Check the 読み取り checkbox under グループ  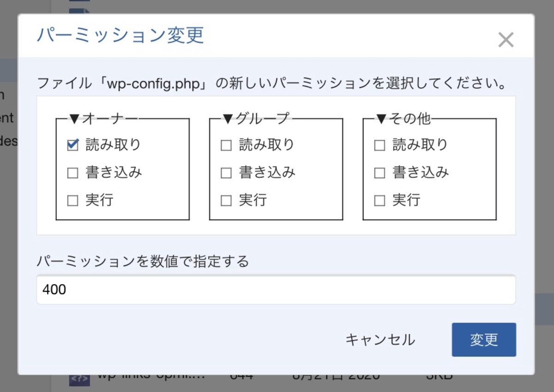(226, 144)
